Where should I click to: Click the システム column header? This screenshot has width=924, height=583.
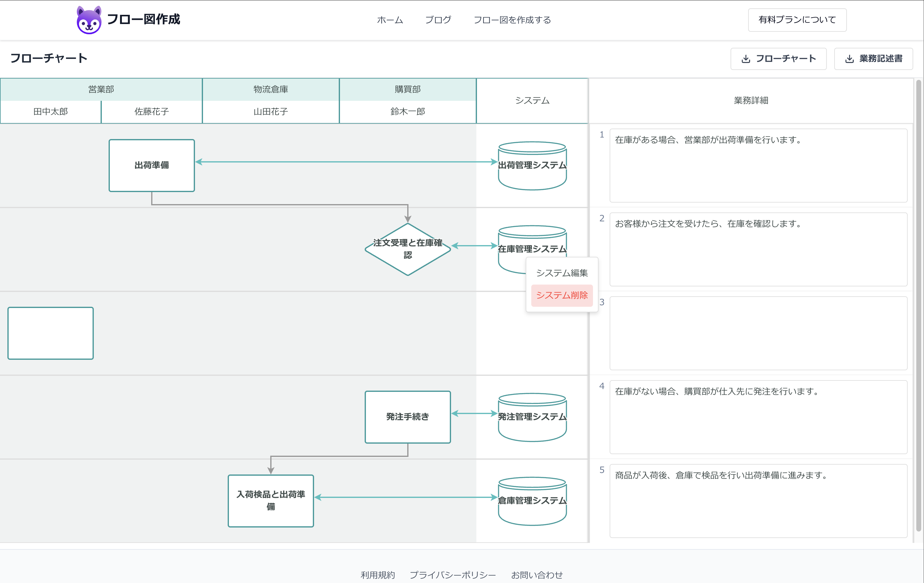pos(532,101)
